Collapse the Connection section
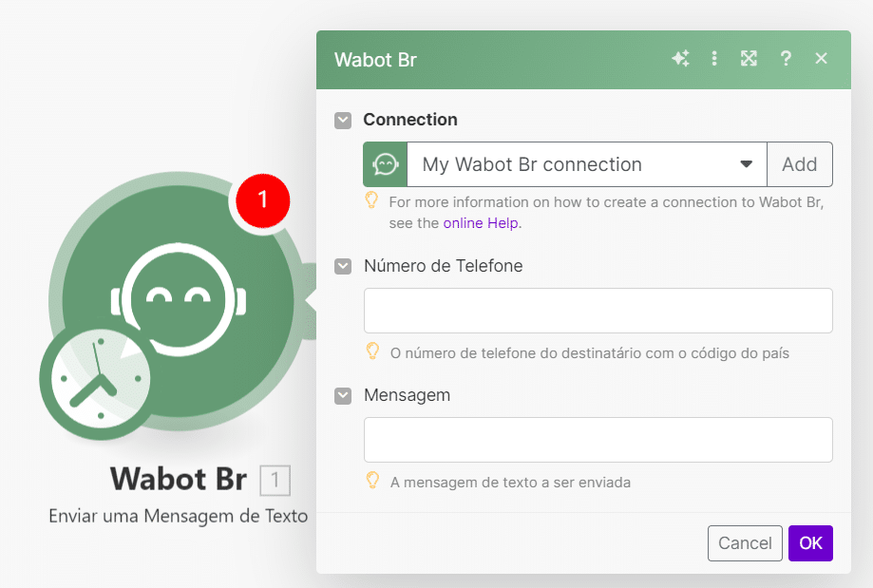The image size is (873, 588). [343, 121]
